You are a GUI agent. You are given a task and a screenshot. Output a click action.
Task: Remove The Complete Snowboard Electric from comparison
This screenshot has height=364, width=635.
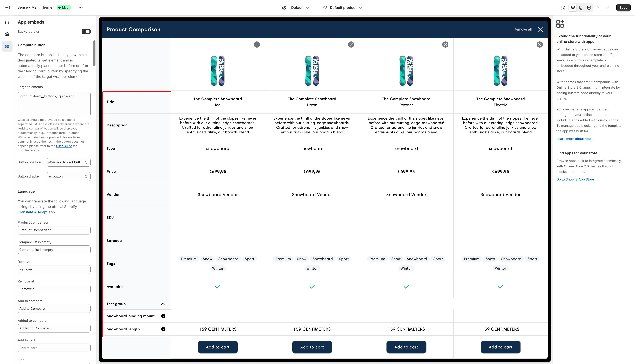pyautogui.click(x=539, y=44)
